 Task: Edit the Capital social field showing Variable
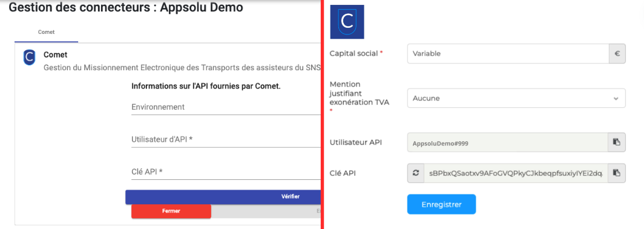(508, 53)
